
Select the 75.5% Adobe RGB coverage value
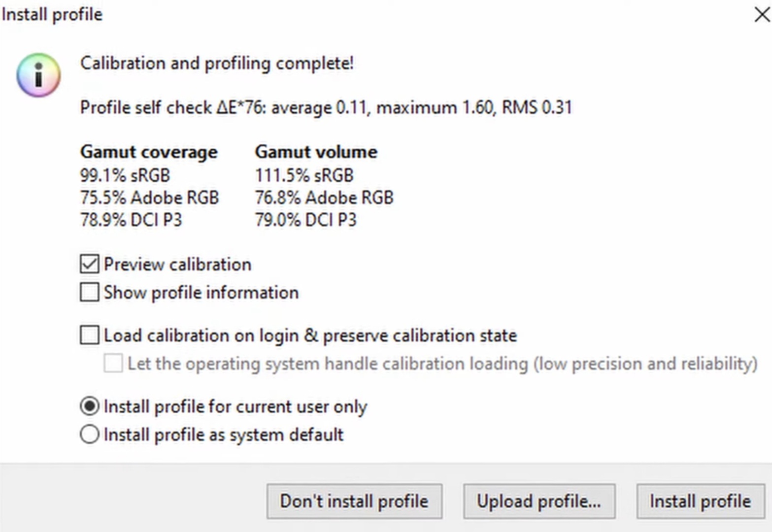coord(149,198)
